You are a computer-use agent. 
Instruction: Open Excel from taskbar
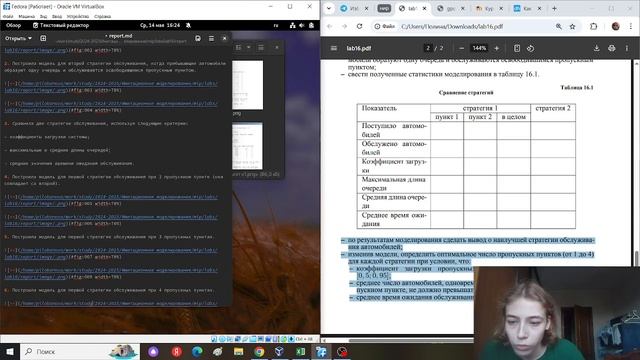pos(301,351)
